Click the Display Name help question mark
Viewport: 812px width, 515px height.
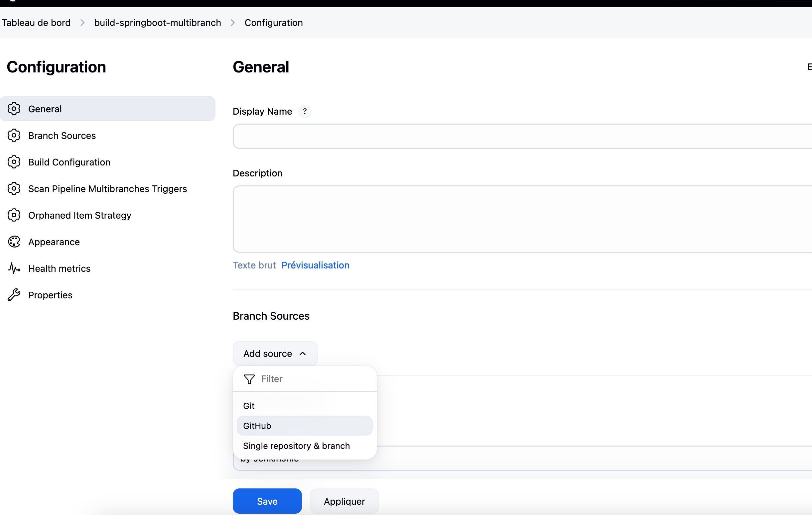click(x=305, y=111)
